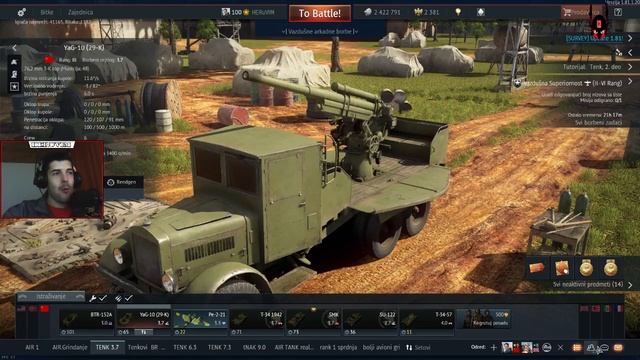Select the T-34 1942 vehicle slot
The height and width of the screenshot is (360, 640).
[x=257, y=322]
